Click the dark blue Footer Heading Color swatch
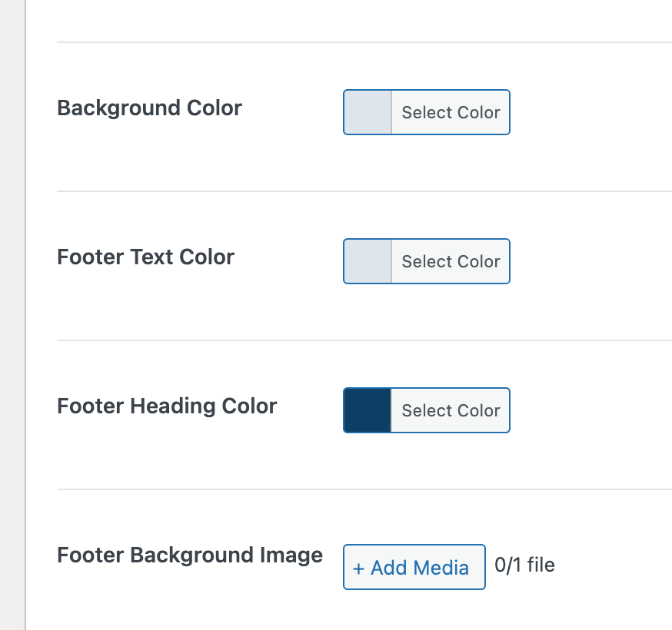 367,410
